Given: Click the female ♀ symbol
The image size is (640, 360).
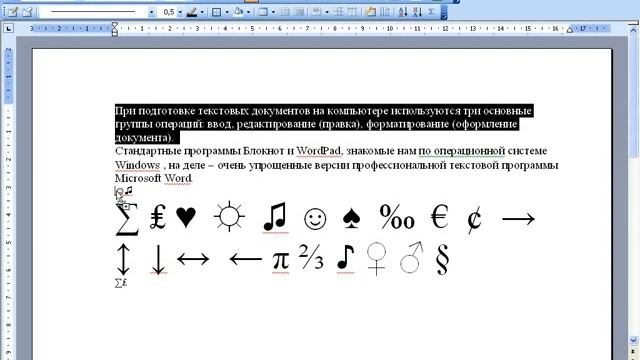Looking at the screenshot, I should (x=376, y=259).
